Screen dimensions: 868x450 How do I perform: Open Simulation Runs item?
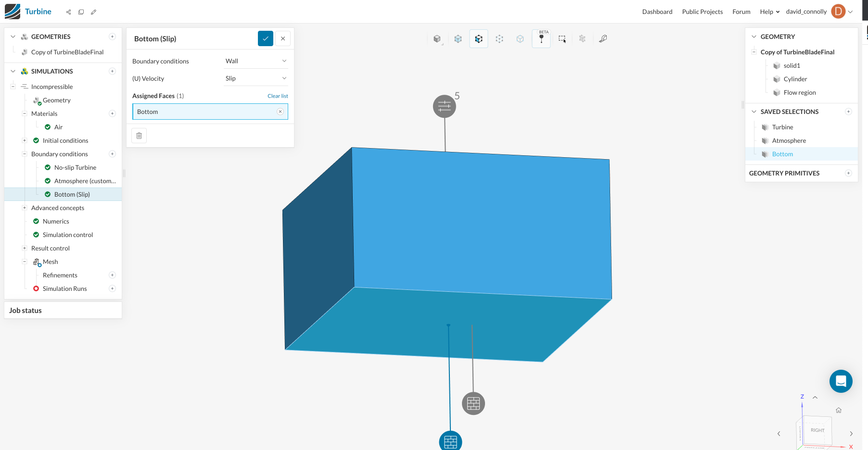(x=64, y=288)
